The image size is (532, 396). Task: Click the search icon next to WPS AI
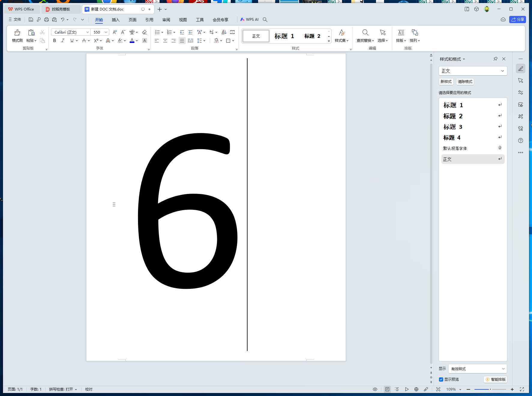point(265,20)
